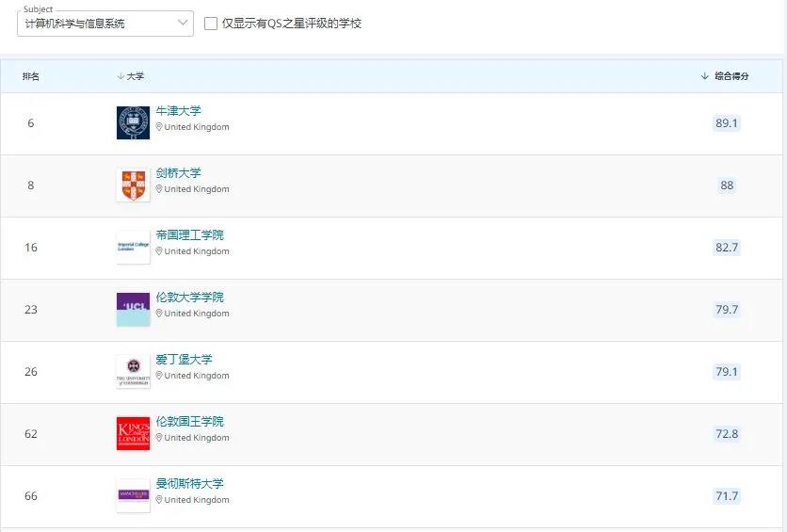787x532 pixels.
Task: Open the 伦敦大学学院 link
Action: [190, 298]
